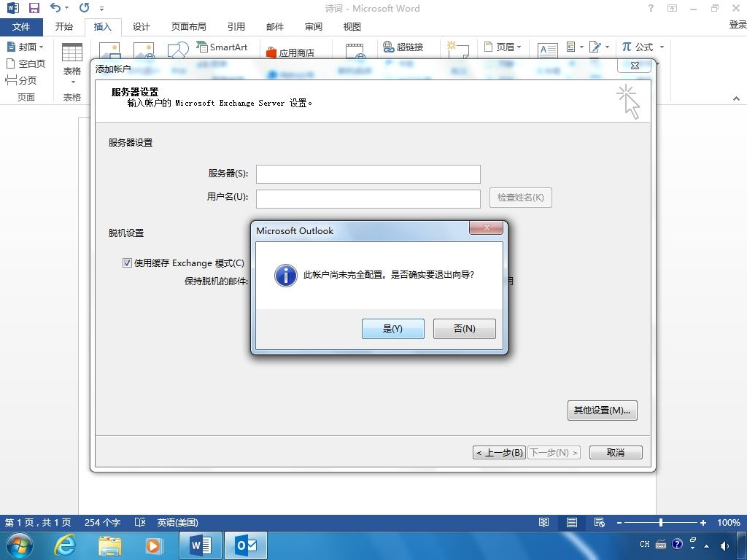Screen dimensions: 747x560
Task: Expand the header (页眉) dropdown
Action: 519,47
